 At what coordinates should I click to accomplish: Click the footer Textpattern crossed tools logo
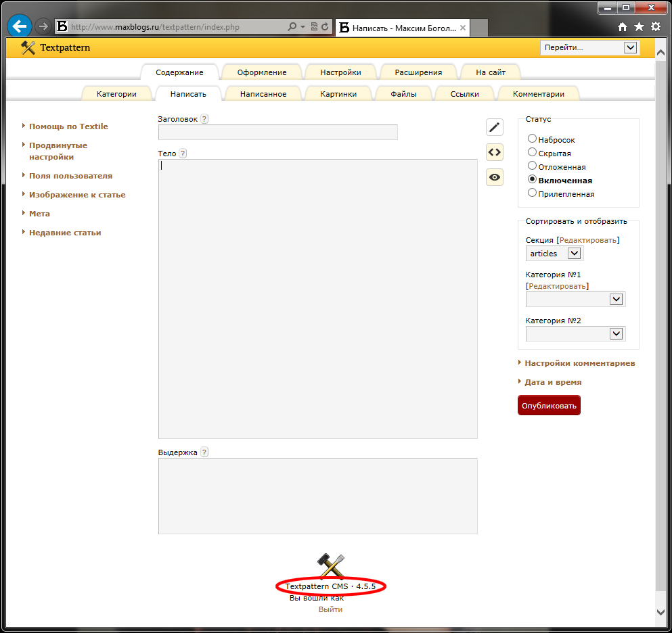[x=331, y=566]
